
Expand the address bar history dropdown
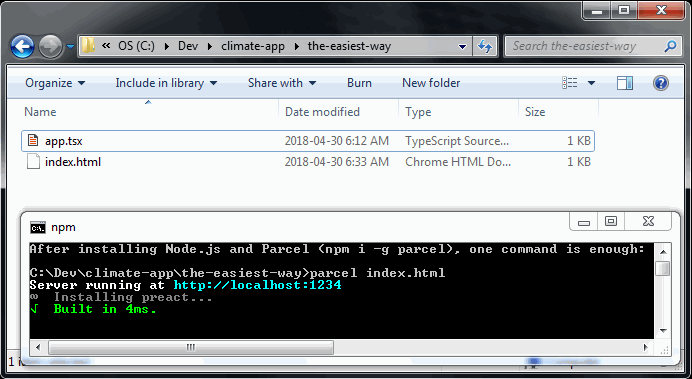[x=462, y=46]
